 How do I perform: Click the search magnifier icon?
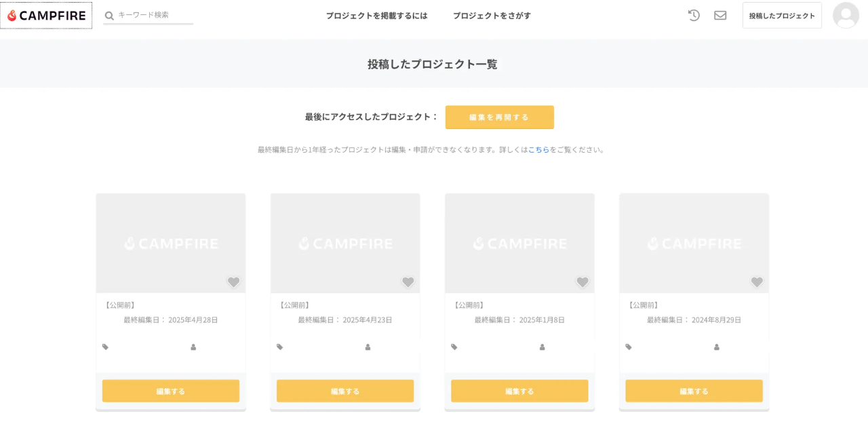coord(109,16)
